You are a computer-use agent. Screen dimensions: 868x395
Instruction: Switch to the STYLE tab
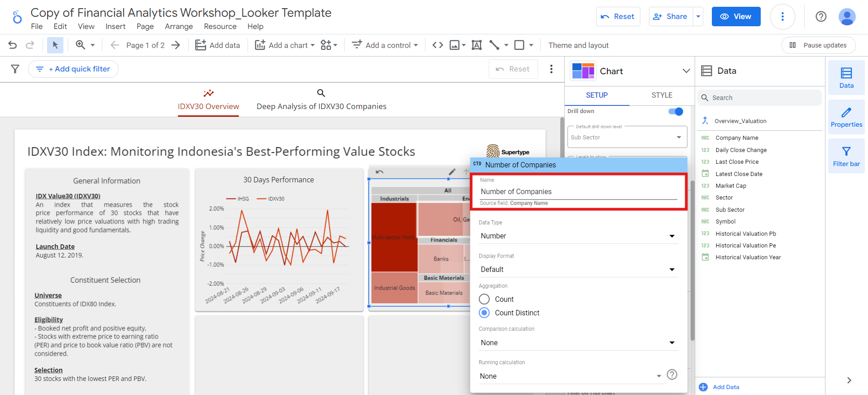[662, 95]
